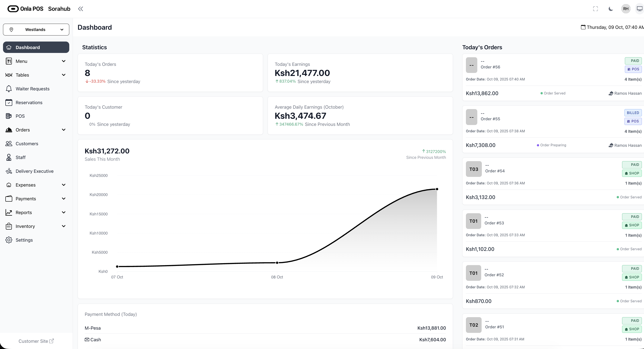Viewport: 644px width, 349px height.
Task: Open the Westlands branch dropdown
Action: coord(36,29)
